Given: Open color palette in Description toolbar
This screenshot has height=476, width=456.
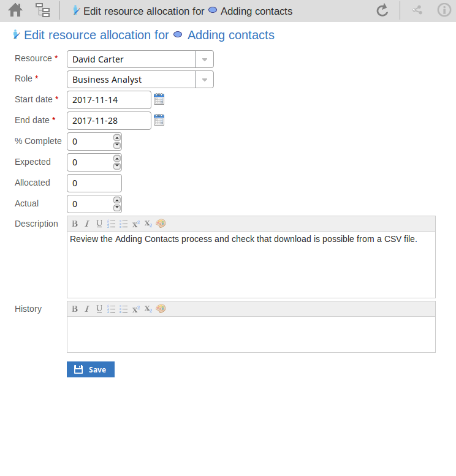Looking at the screenshot, I should (x=161, y=224).
